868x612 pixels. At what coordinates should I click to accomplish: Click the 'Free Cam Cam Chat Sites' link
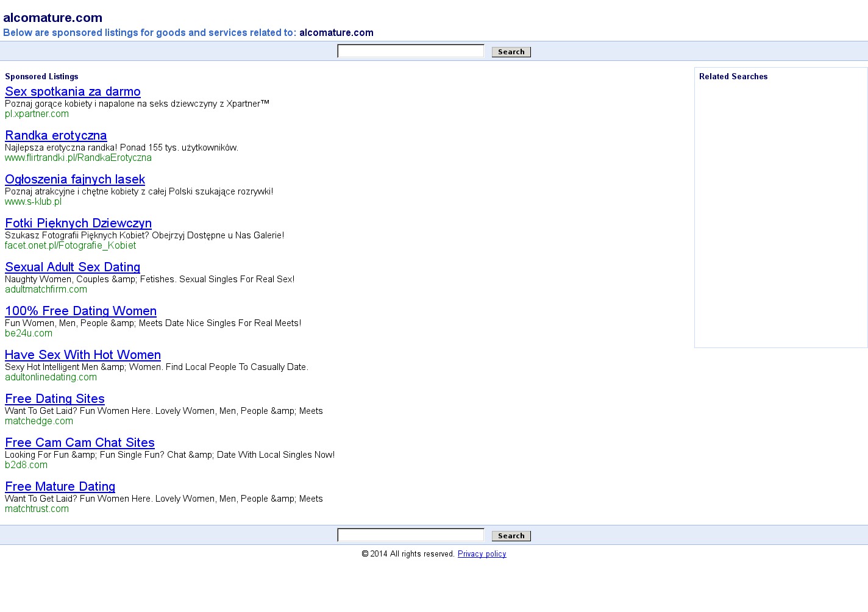[80, 443]
